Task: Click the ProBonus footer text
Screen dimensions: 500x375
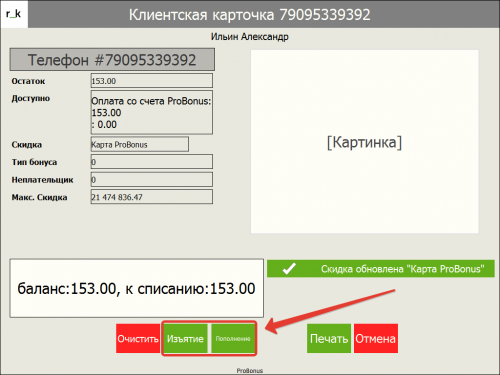Action: 250,371
